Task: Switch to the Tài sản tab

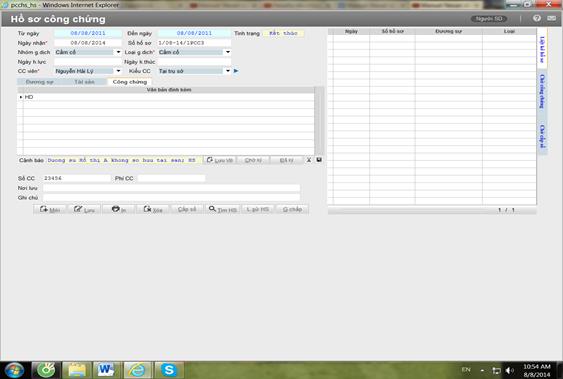Action: tap(84, 82)
